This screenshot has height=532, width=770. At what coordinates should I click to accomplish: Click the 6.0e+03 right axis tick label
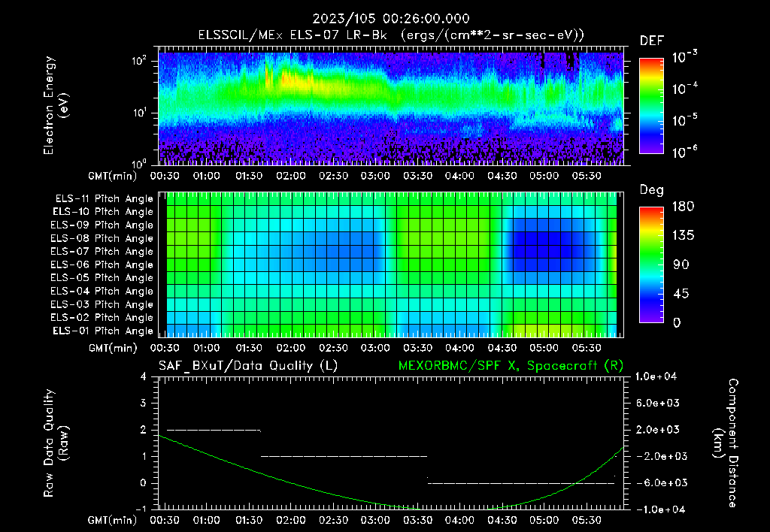click(x=658, y=404)
